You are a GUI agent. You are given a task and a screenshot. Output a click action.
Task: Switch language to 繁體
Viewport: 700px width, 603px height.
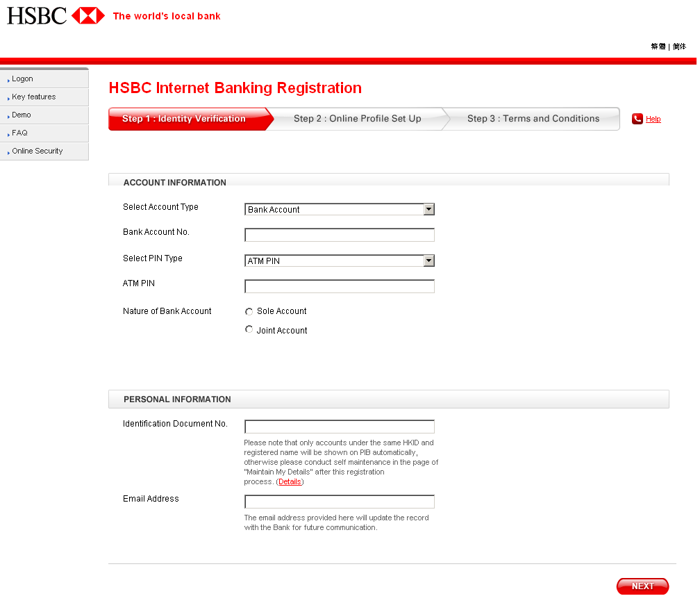pyautogui.click(x=658, y=46)
